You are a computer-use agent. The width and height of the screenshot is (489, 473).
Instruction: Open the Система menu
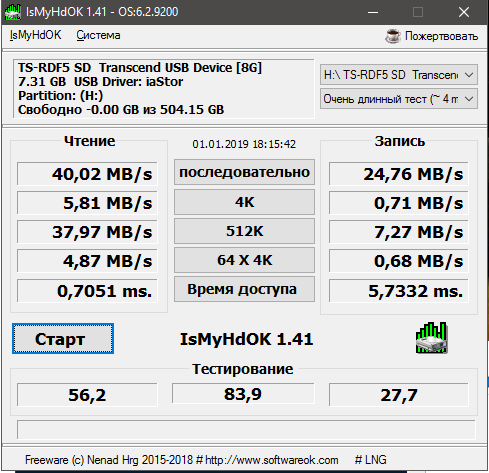click(x=98, y=35)
